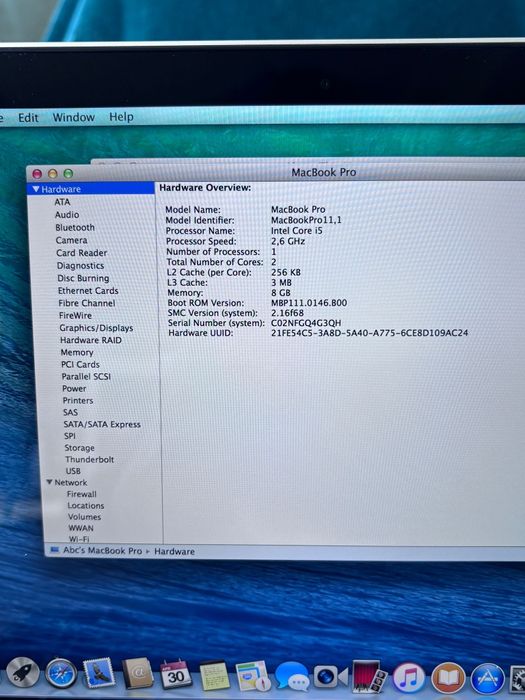Open the Help menu
Screen dimensions: 525x700
[x=121, y=117]
